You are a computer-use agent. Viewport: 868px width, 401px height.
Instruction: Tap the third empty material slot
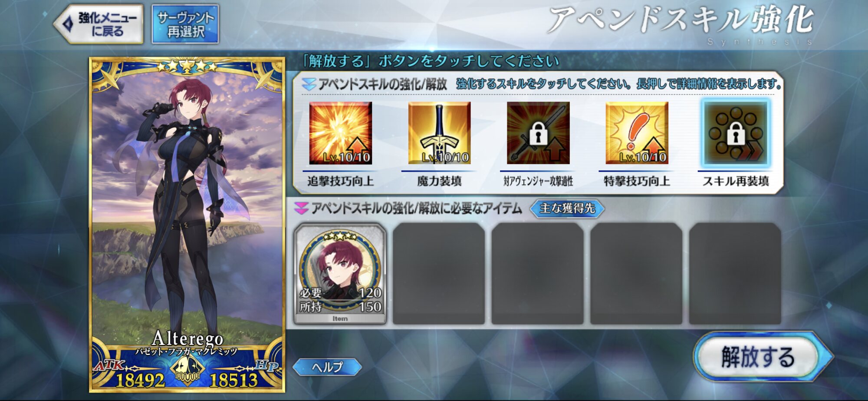(x=537, y=274)
